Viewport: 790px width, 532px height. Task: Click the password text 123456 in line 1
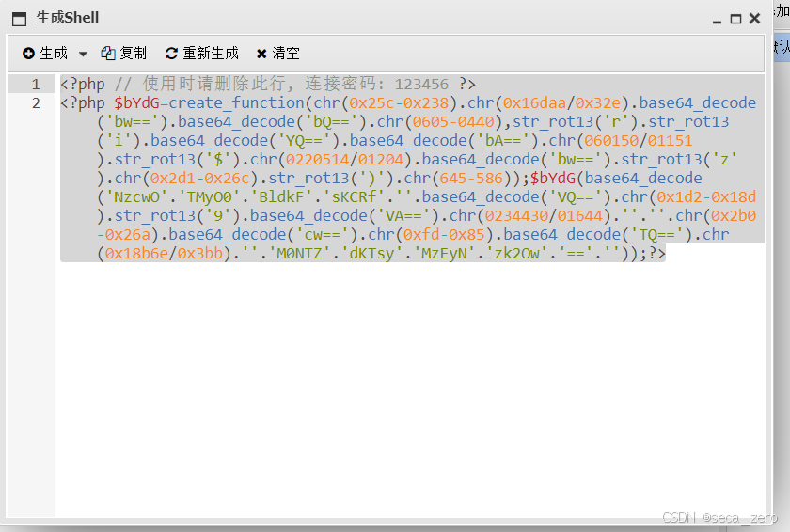click(421, 84)
